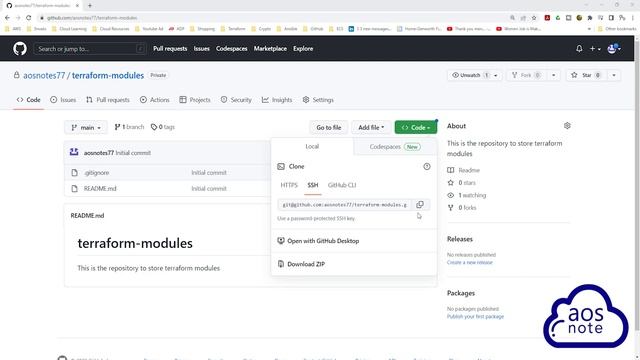Open the Actions tab
This screenshot has height=360, width=640.
pos(155,100)
